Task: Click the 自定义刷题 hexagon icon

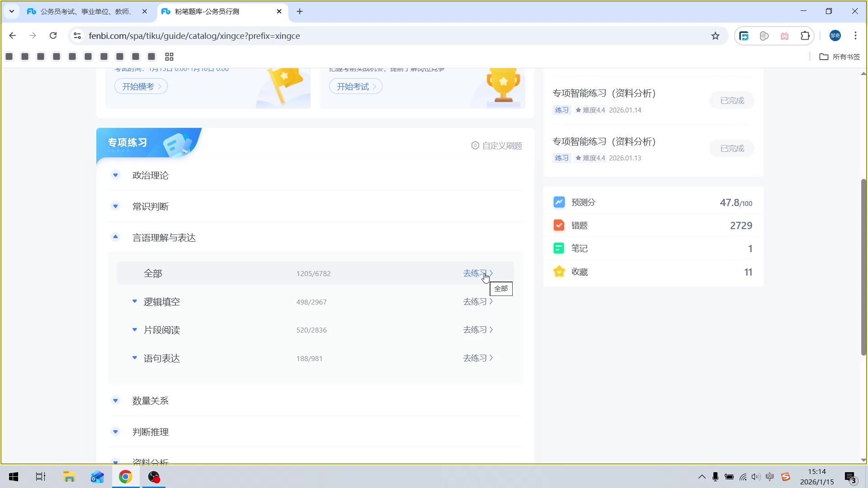Action: [475, 145]
